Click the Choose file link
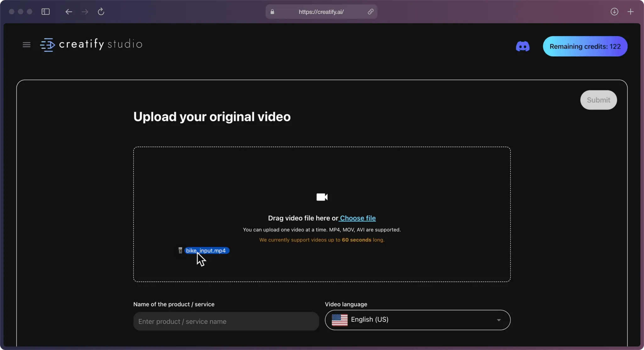The height and width of the screenshot is (350, 644). (358, 218)
